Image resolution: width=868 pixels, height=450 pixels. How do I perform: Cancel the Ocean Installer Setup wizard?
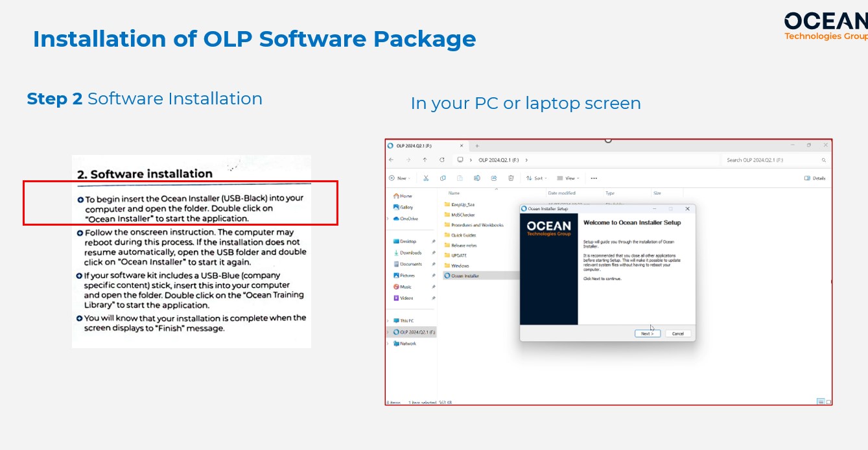click(677, 333)
